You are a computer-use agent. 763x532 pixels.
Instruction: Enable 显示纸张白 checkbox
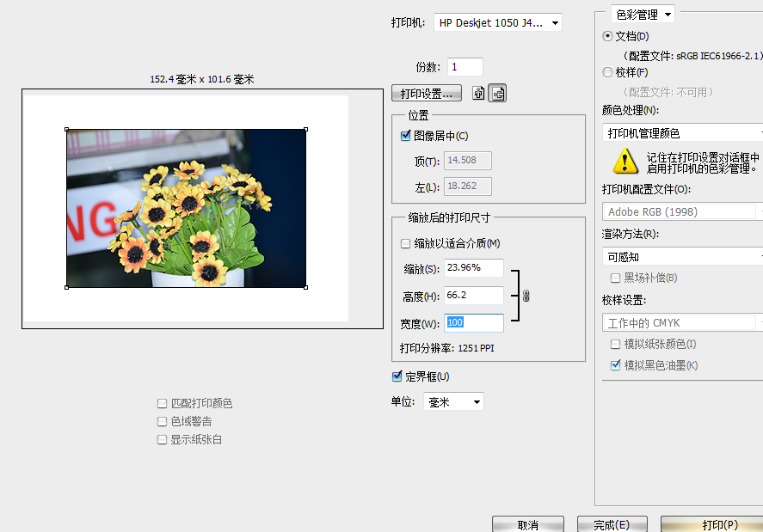click(162, 439)
